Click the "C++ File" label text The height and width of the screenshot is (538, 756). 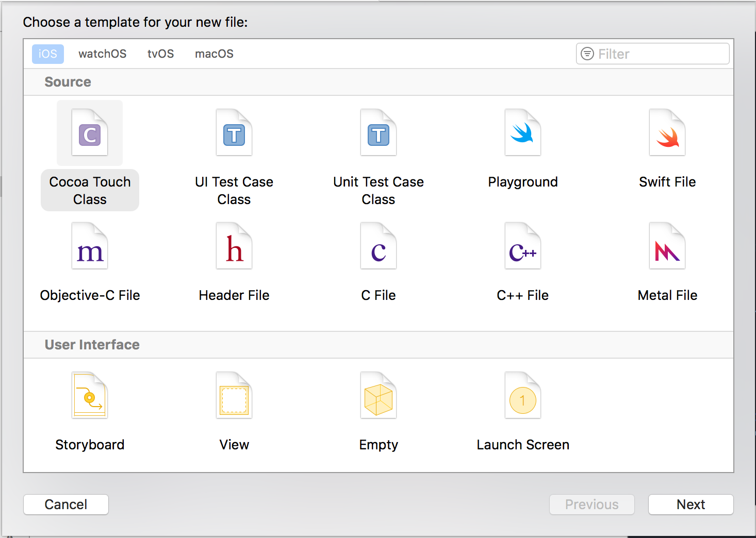point(523,295)
